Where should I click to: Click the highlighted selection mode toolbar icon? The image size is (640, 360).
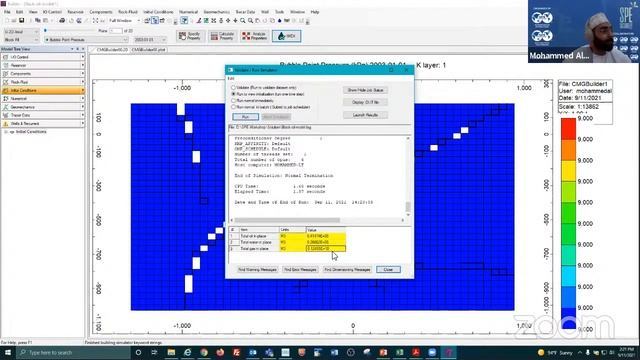tap(184, 20)
